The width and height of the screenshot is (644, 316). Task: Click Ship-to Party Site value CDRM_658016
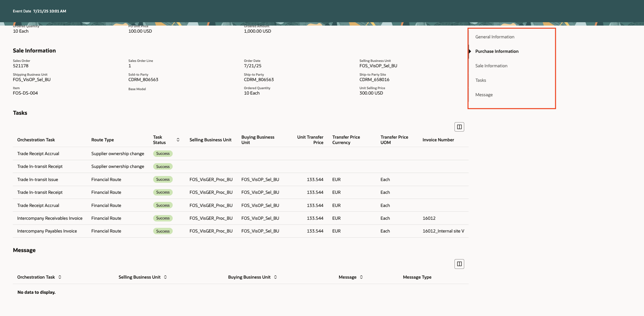[374, 80]
